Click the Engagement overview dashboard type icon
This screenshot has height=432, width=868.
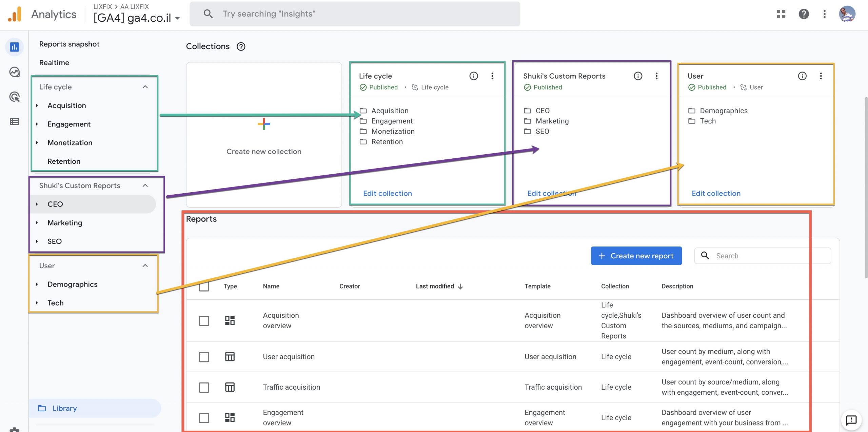(x=230, y=417)
